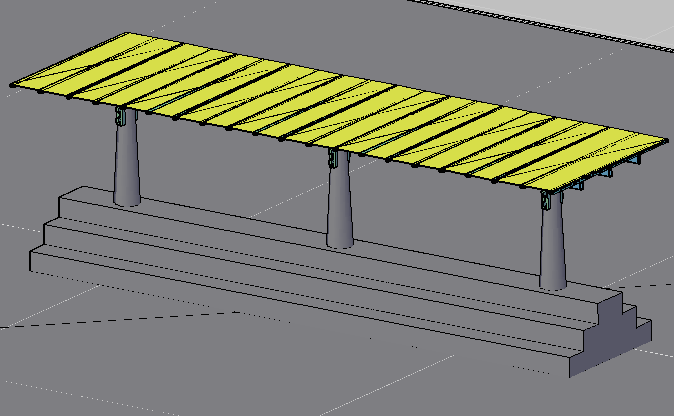Select the right tapered column
The image size is (674, 416).
pos(552,243)
